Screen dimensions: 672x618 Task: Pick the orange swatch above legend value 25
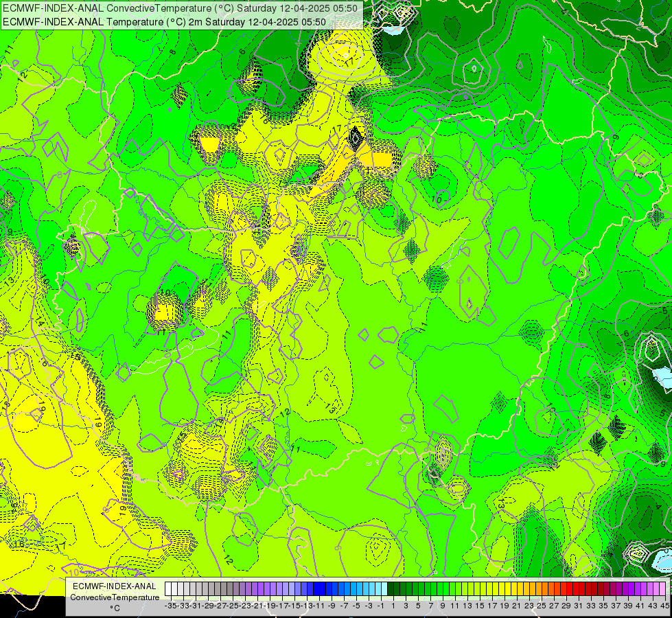pos(539,589)
